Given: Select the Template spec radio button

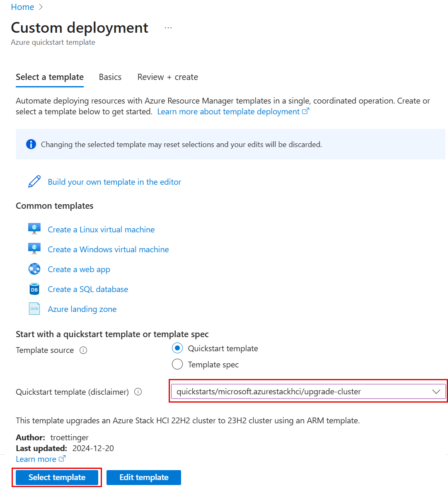Looking at the screenshot, I should (177, 364).
